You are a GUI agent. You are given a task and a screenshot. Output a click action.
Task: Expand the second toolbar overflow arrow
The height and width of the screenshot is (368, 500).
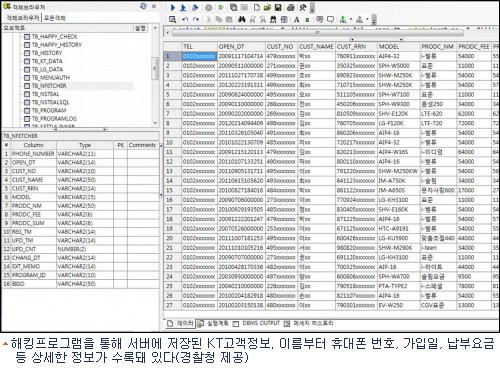click(374, 20)
